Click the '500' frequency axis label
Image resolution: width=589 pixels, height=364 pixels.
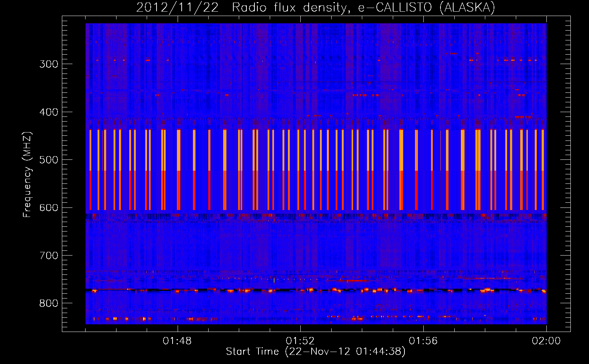click(49, 160)
